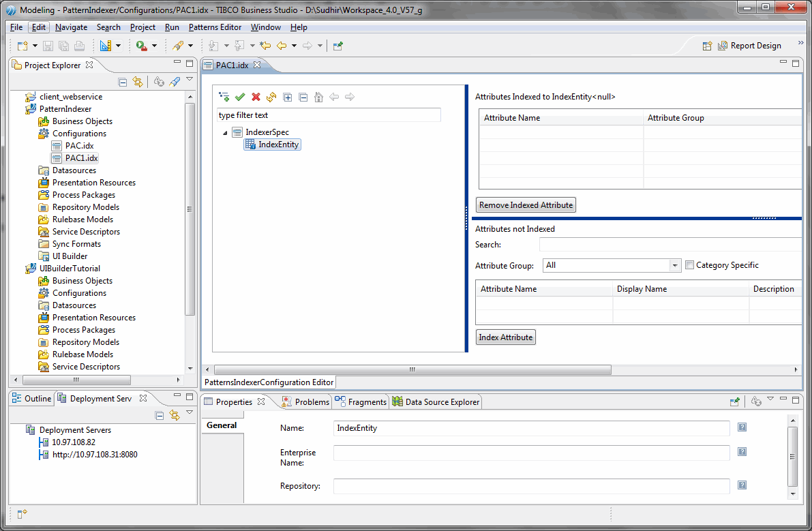Switch to Report Design perspective
812x531 pixels.
[749, 46]
